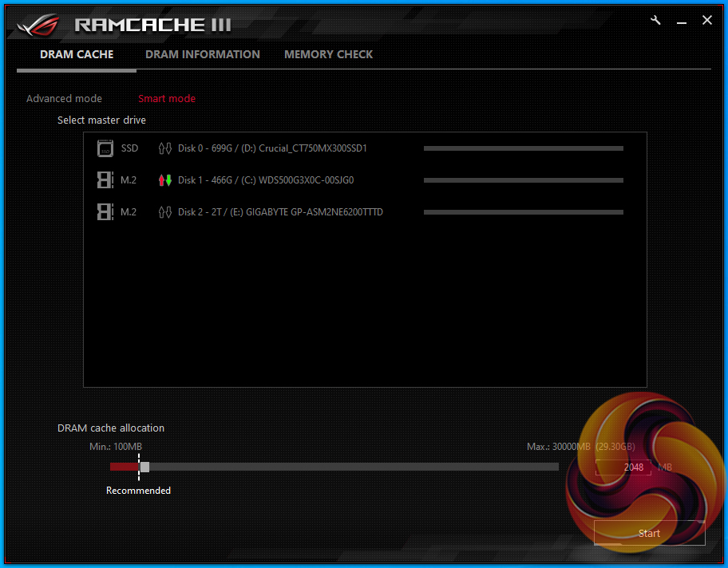Select Disk 2 GIGABYTE GP-ASM2NE6200TTTD drive
The width and height of the screenshot is (728, 568).
pyautogui.click(x=280, y=212)
